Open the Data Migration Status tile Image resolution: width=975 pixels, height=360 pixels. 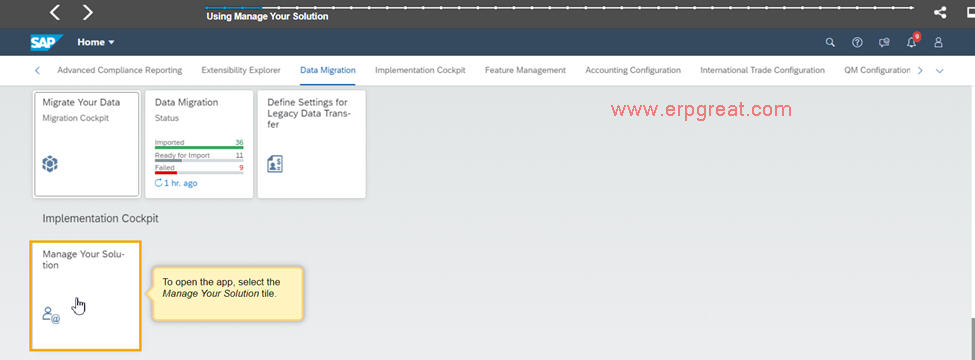[x=199, y=144]
